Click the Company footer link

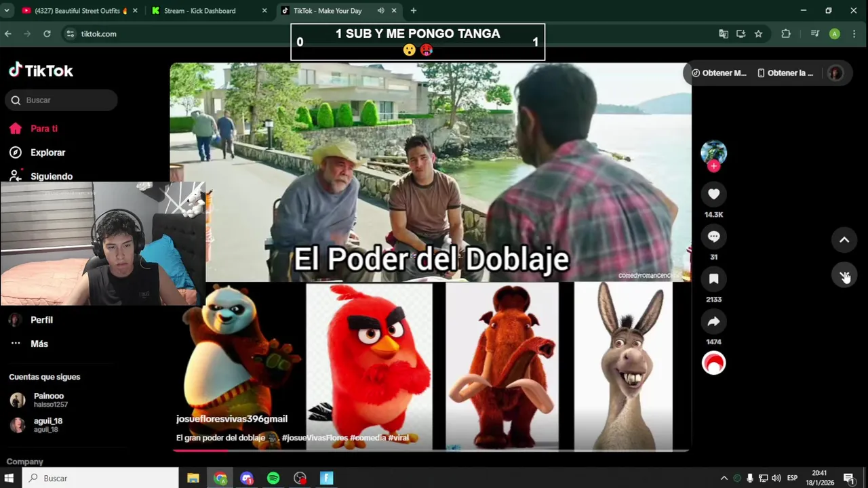(x=24, y=462)
